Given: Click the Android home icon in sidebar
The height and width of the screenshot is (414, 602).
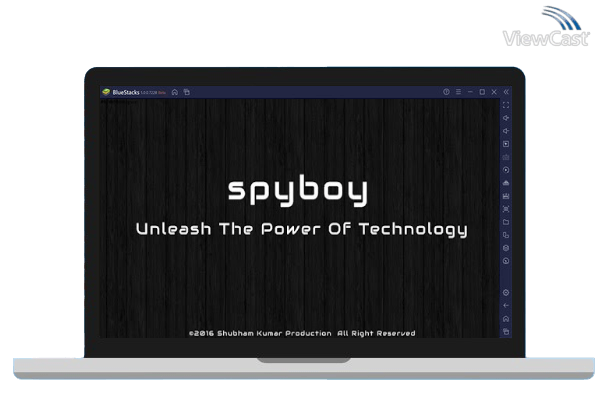Looking at the screenshot, I should (506, 319).
